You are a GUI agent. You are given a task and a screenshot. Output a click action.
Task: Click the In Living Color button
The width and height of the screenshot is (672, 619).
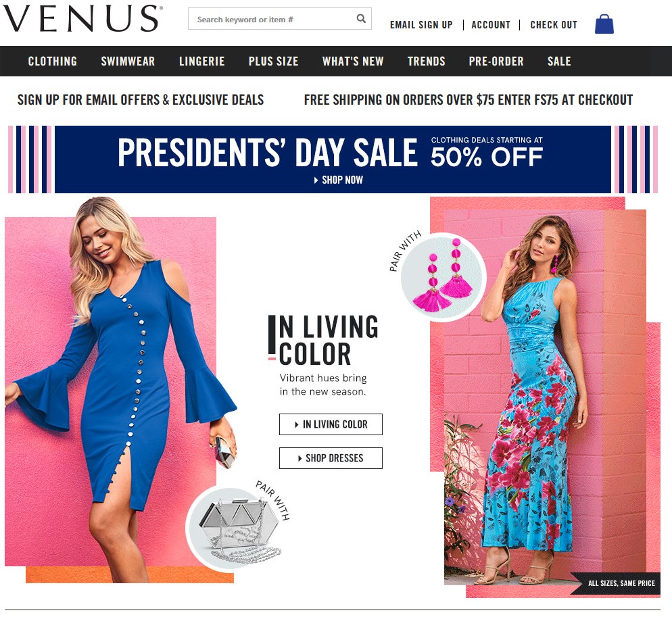pos(331,424)
